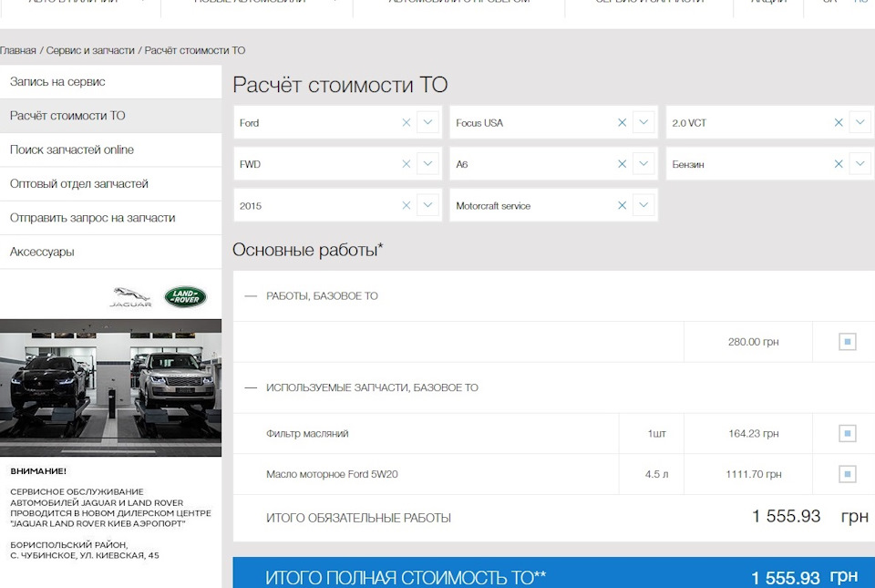Clear the Focus USA model selection
875x588 pixels.
(623, 123)
